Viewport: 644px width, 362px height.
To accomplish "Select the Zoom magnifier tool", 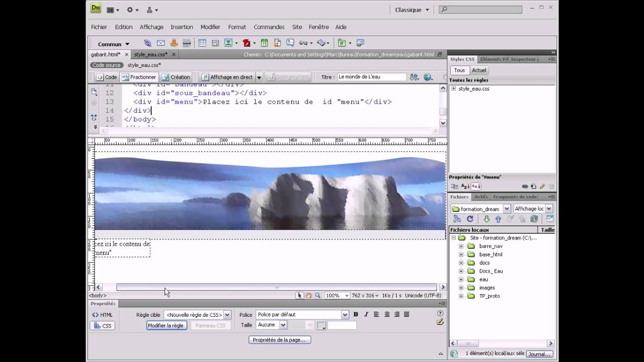I will 317,296.
